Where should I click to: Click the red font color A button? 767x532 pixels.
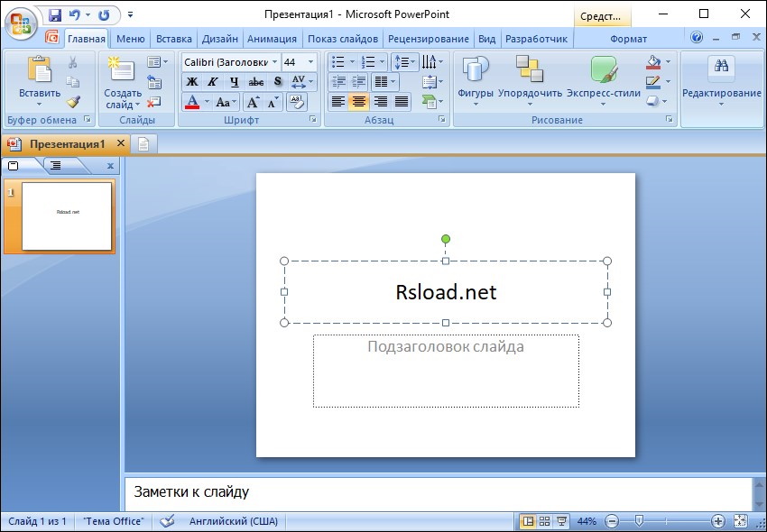tap(193, 102)
